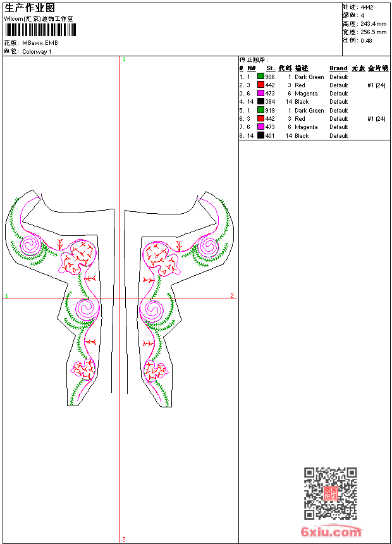Image resolution: width=392 pixels, height=544 pixels.
Task: Click the Red description in row 6
Action: click(x=300, y=119)
